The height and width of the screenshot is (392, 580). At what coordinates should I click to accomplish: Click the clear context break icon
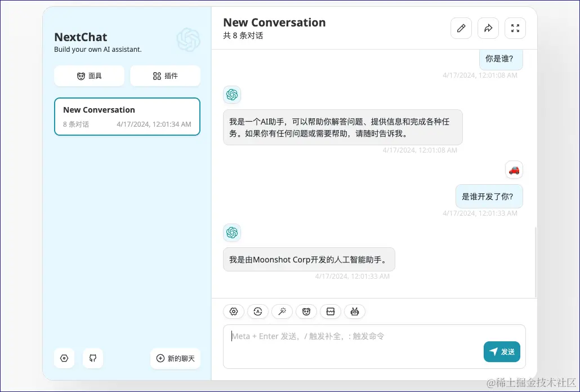click(331, 311)
